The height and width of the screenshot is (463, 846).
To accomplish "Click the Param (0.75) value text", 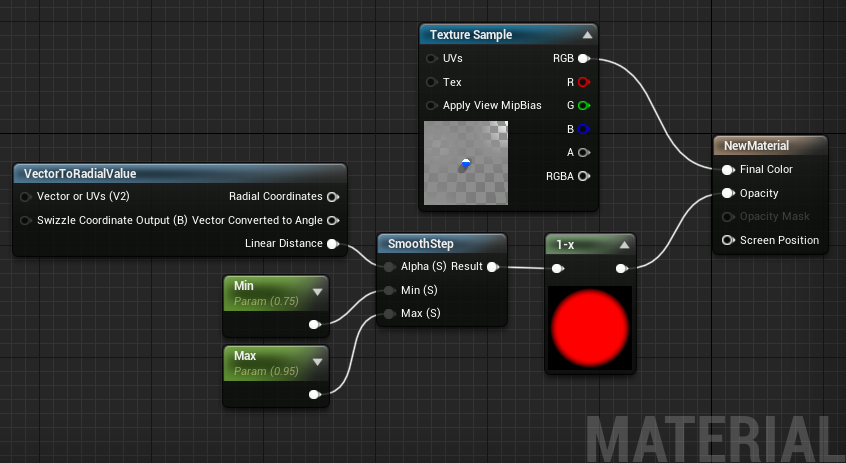I will 266,301.
